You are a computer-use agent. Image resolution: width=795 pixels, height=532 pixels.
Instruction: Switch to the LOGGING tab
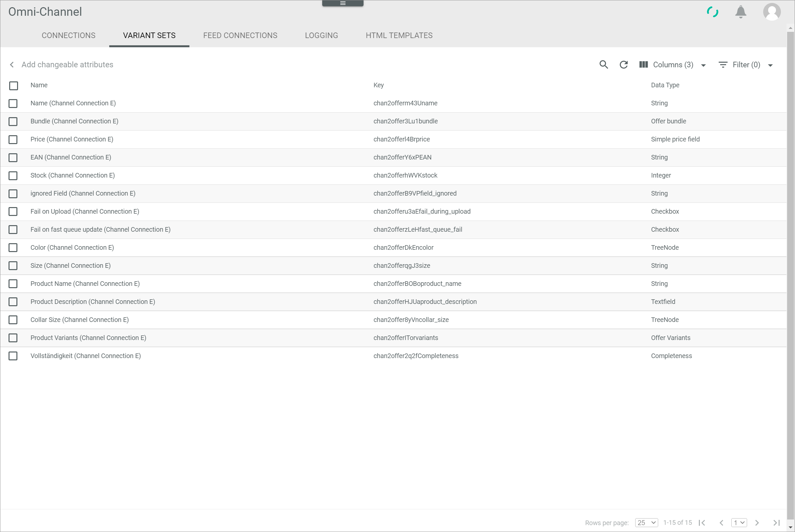321,35
